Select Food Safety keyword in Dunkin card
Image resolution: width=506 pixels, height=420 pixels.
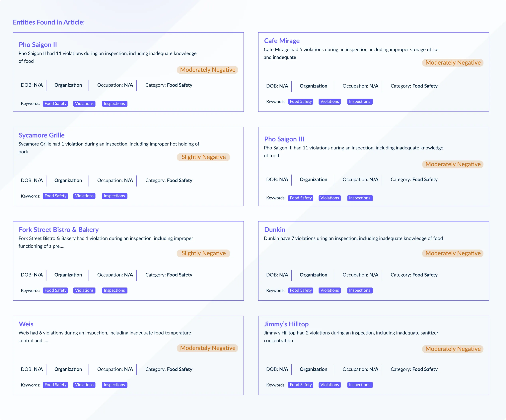301,290
